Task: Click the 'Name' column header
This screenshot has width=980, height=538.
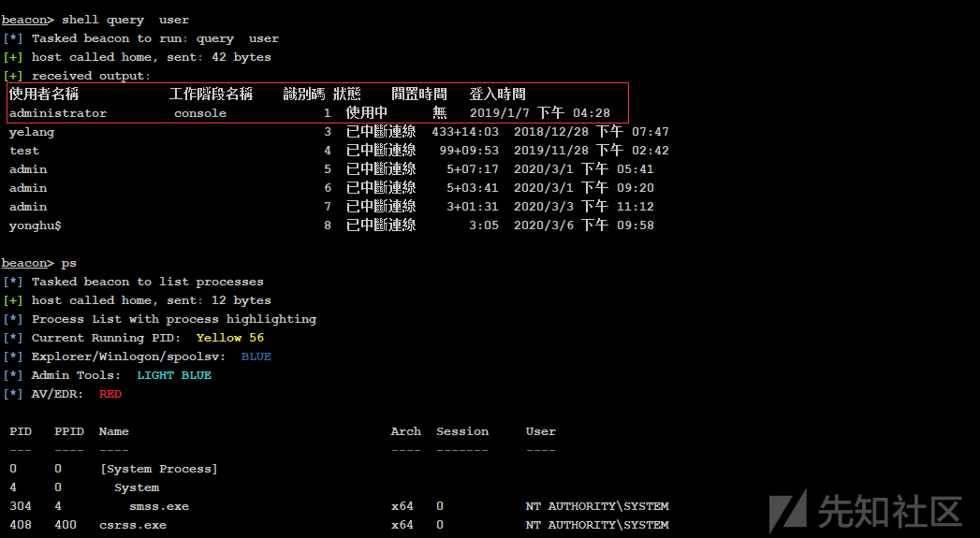Action: 114,431
